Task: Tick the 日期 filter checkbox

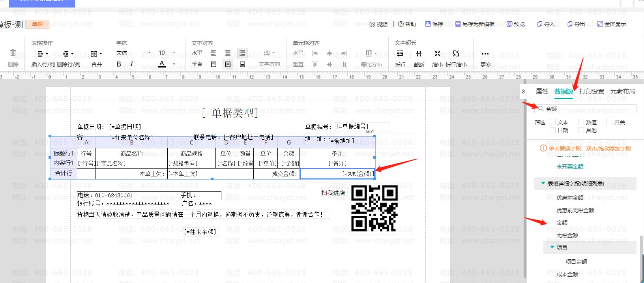Action: click(x=553, y=130)
